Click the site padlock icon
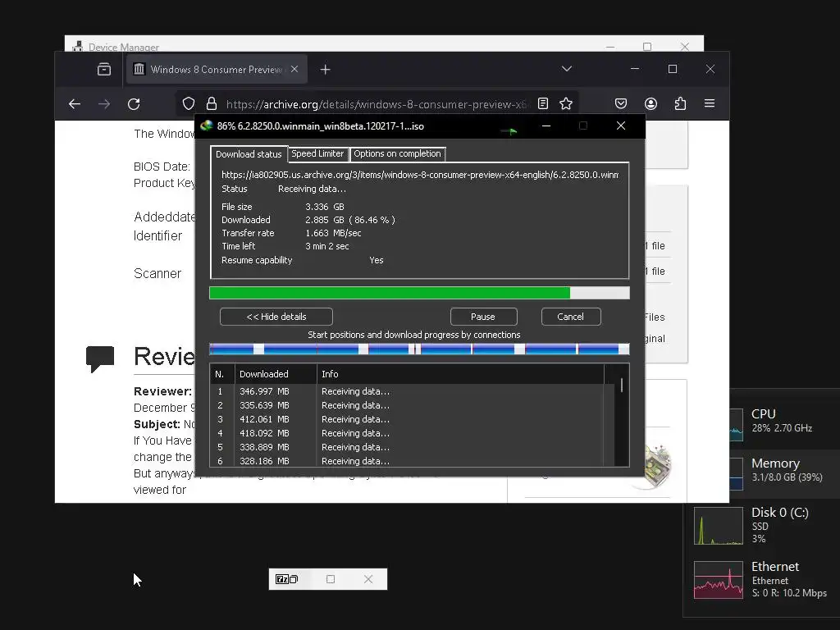 click(x=212, y=103)
